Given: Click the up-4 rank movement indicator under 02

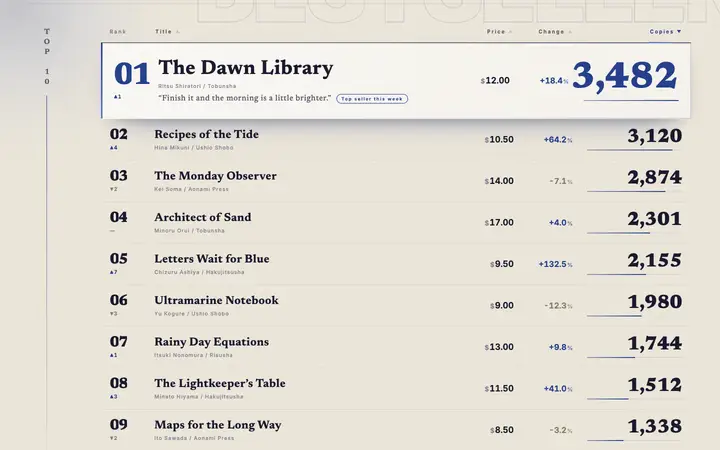Looking at the screenshot, I should [x=113, y=148].
